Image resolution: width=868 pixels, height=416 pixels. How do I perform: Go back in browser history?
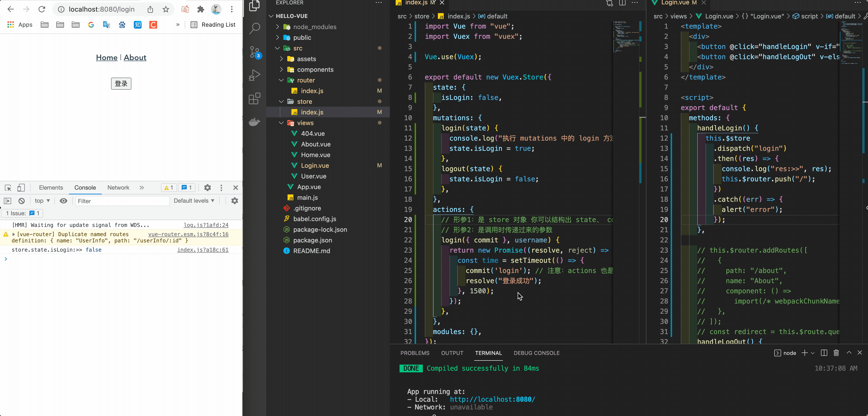click(x=11, y=9)
